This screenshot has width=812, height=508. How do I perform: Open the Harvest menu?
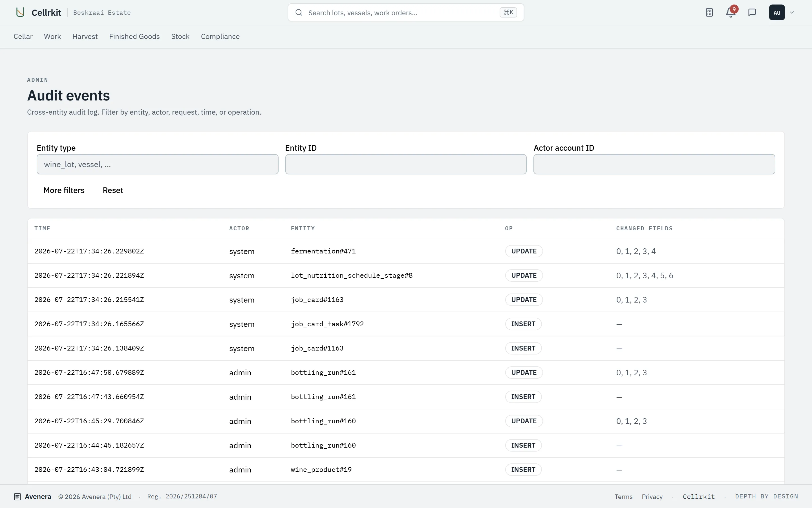pos(85,36)
